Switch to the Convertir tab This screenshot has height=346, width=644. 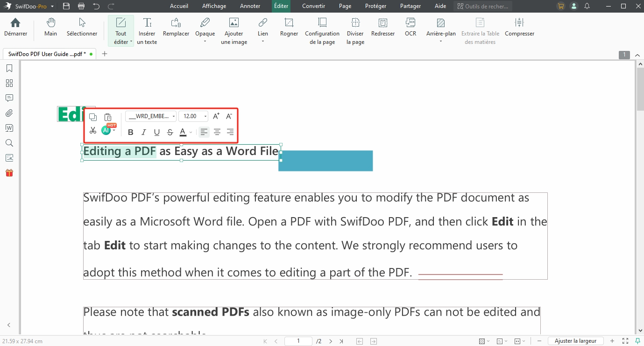314,6
